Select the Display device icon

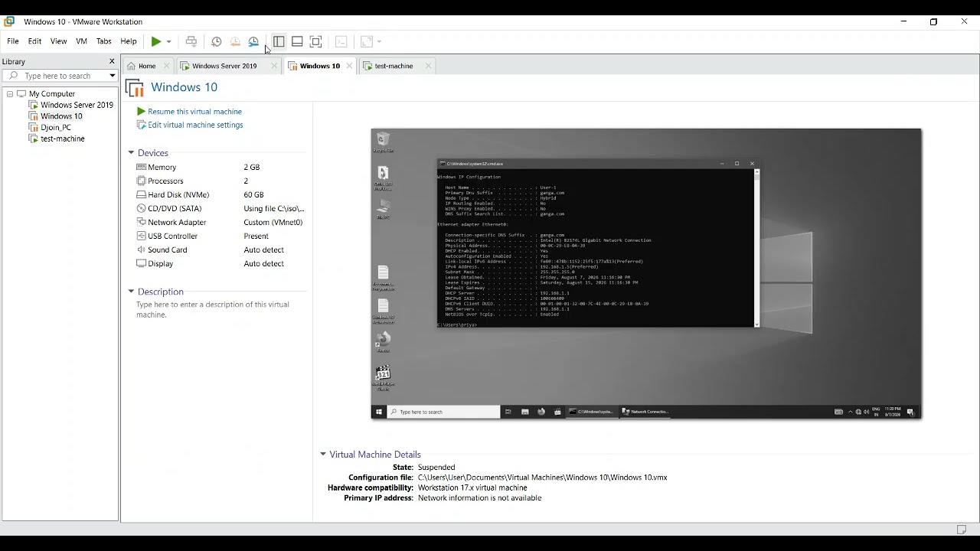pos(141,263)
